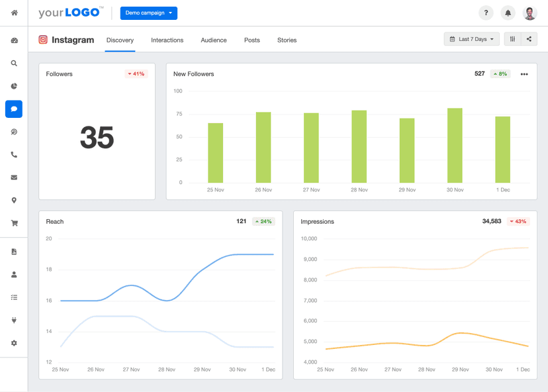Select the phone icon in the sidebar
The width and height of the screenshot is (548, 392).
pos(14,154)
